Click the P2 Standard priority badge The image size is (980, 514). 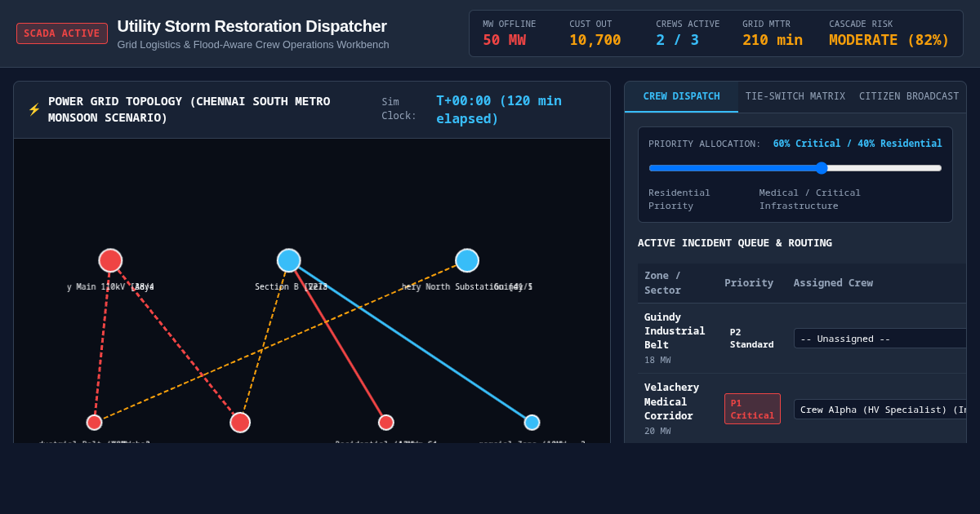[x=752, y=338]
